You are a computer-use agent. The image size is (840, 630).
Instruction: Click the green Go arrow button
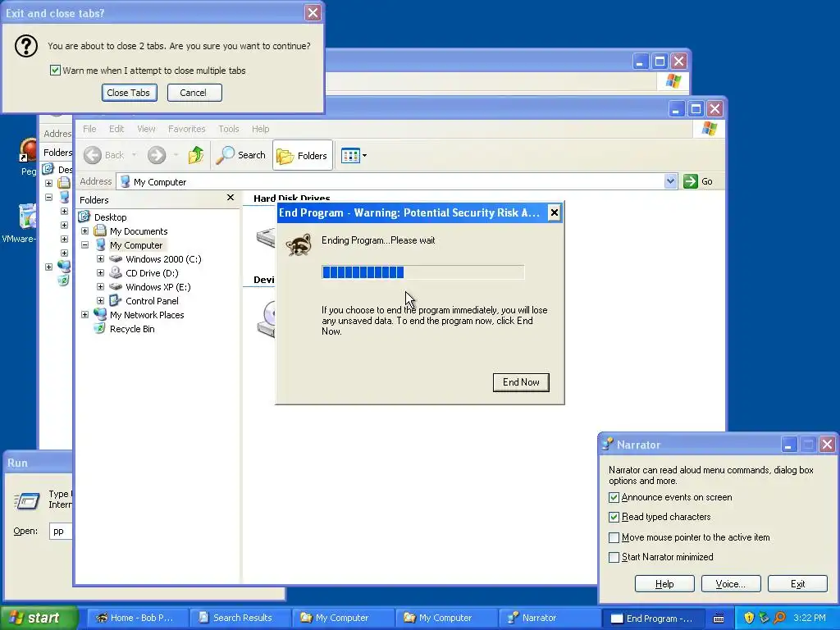coord(691,181)
